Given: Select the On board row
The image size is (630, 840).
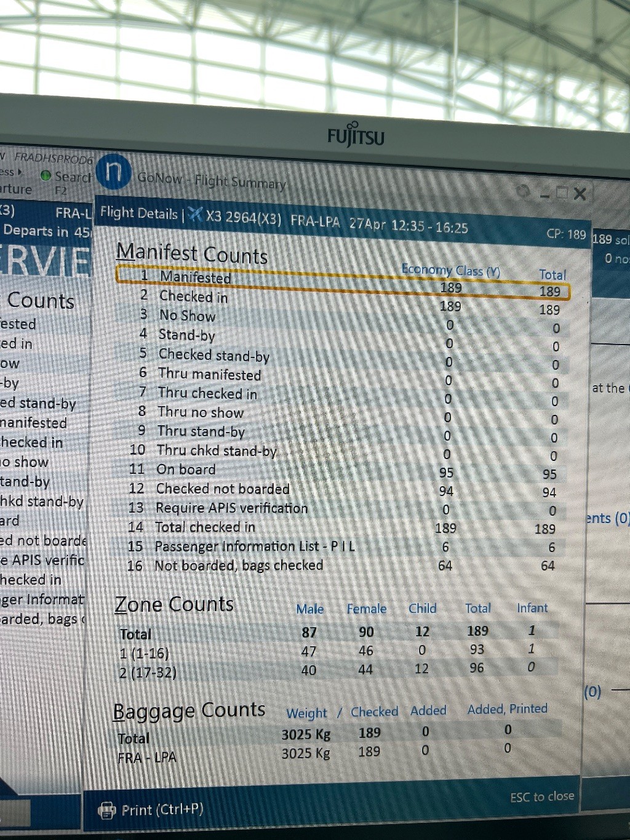Looking at the screenshot, I should tap(186, 470).
